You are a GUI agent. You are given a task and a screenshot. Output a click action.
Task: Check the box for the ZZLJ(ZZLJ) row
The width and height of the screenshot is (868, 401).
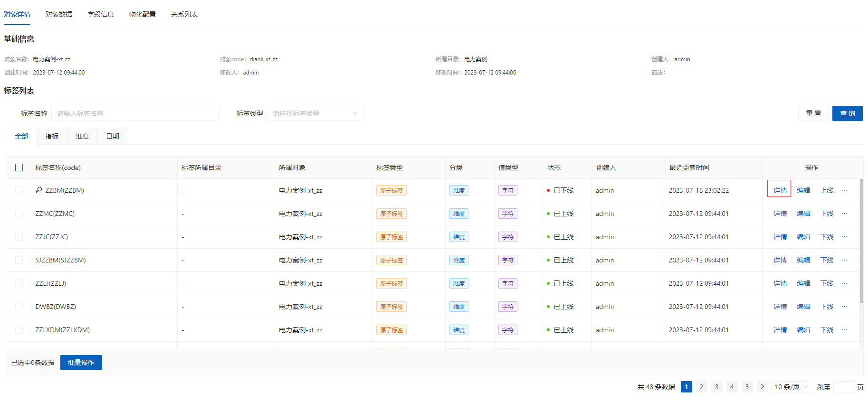click(19, 283)
